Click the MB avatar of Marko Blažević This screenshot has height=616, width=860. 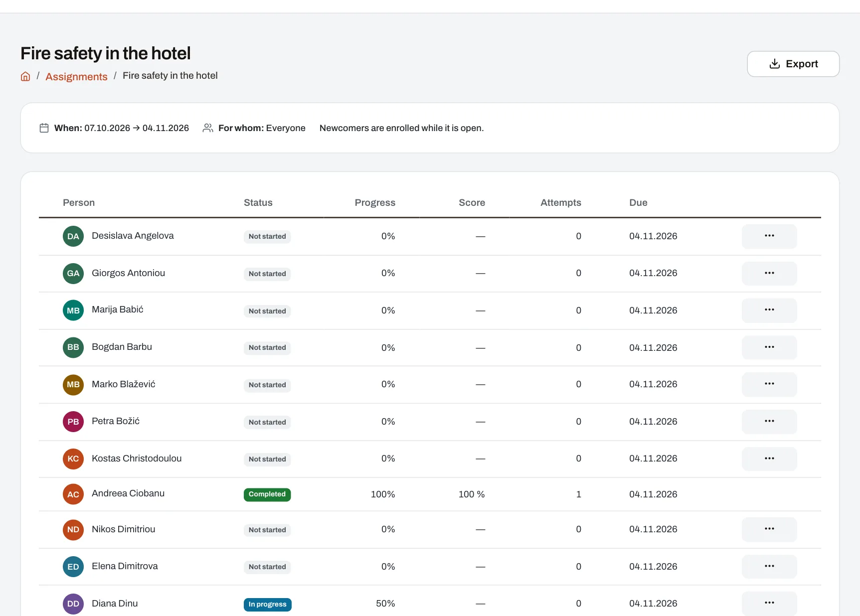click(x=73, y=384)
